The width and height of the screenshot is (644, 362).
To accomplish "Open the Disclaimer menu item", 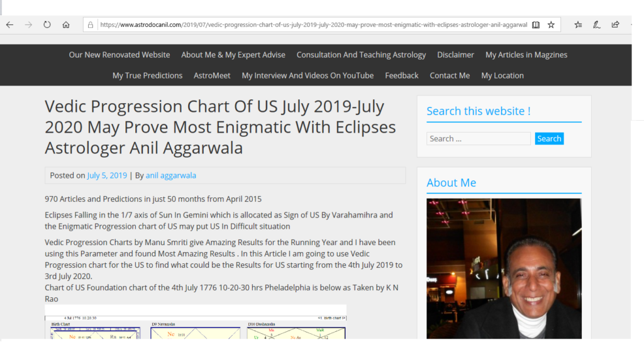I will tap(455, 55).
